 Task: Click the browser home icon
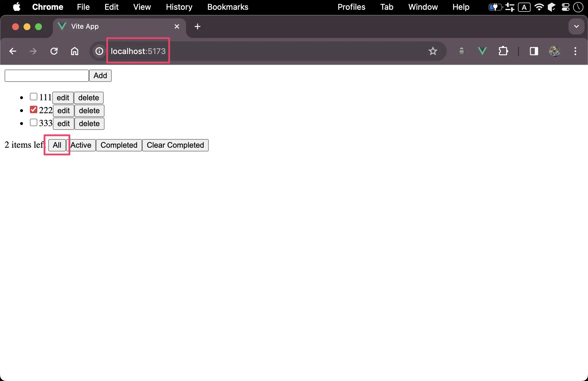(x=76, y=51)
